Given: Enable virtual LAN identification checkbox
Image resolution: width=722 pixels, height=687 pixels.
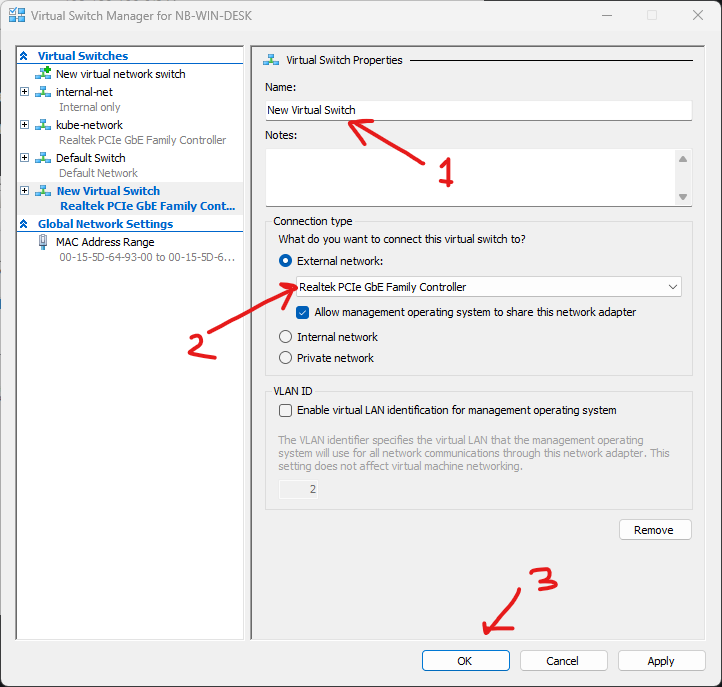Looking at the screenshot, I should click(286, 410).
